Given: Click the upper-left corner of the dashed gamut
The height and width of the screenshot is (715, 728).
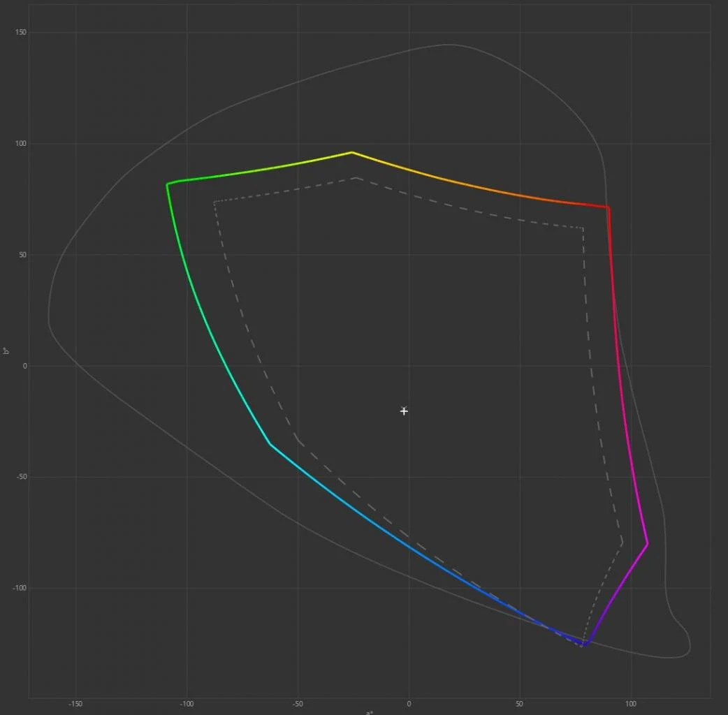Looking at the screenshot, I should click(214, 202).
